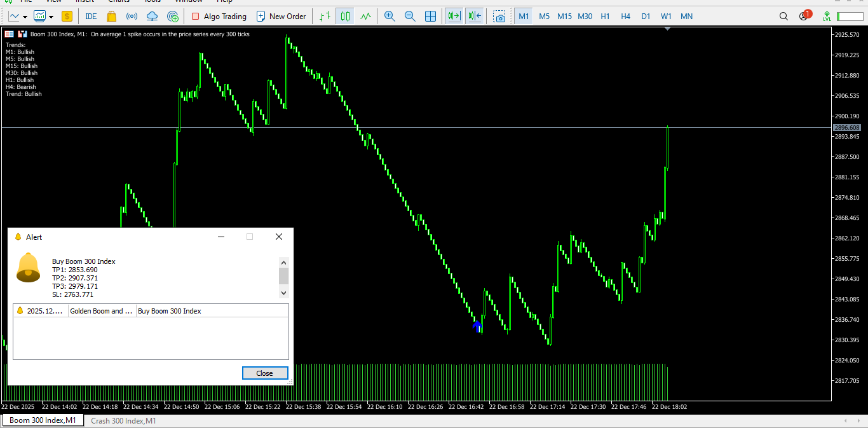868x428 pixels.
Task: Click Alert message scroll down arrow
Action: (284, 293)
